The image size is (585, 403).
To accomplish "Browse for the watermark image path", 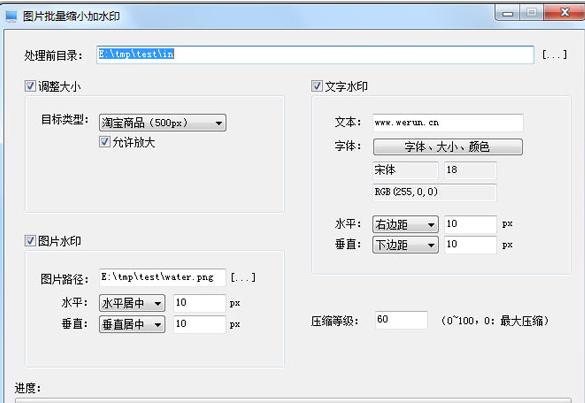I will tap(243, 278).
